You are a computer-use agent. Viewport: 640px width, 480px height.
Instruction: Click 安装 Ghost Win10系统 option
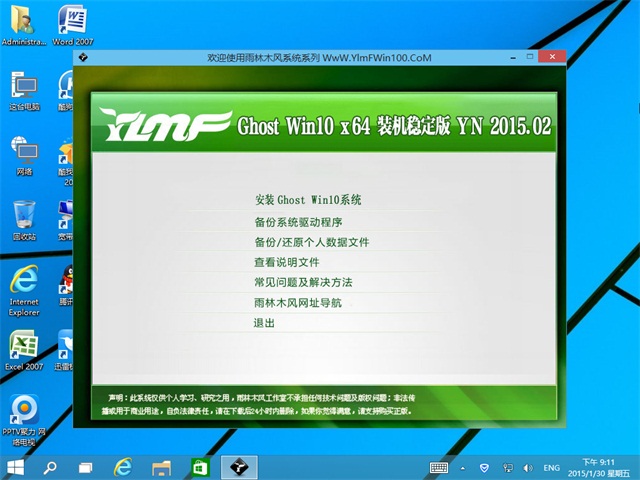[x=308, y=200]
